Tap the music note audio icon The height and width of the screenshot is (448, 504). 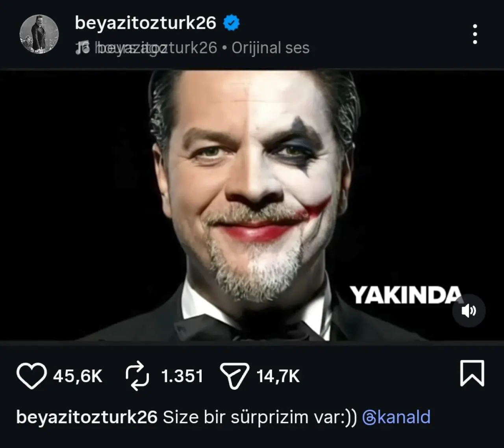83,48
